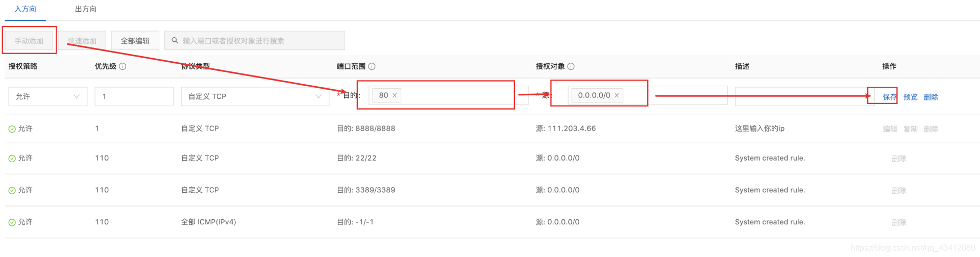Click 预览 on the new rule row
The image size is (980, 257).
click(x=910, y=97)
